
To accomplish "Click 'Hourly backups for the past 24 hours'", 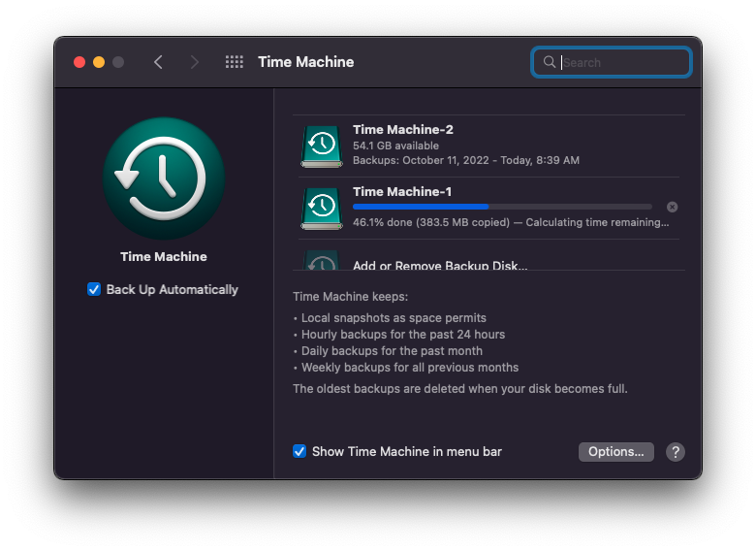I will pos(403,335).
